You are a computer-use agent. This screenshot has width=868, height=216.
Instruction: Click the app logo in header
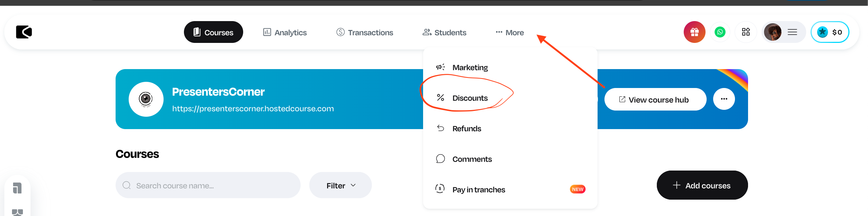[x=24, y=32]
